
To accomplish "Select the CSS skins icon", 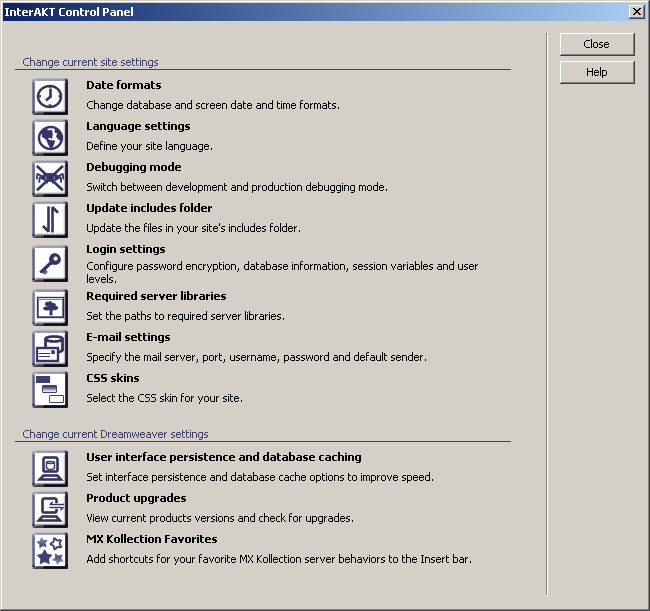I will click(49, 389).
